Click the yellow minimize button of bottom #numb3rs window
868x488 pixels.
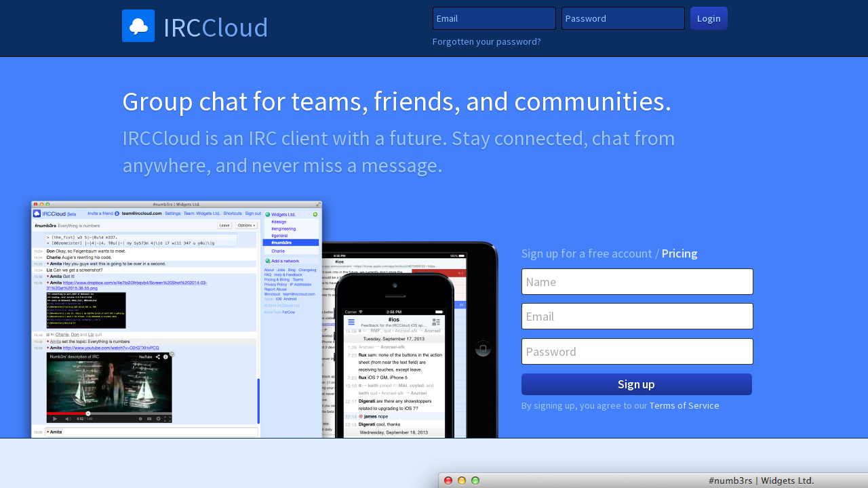point(462,481)
